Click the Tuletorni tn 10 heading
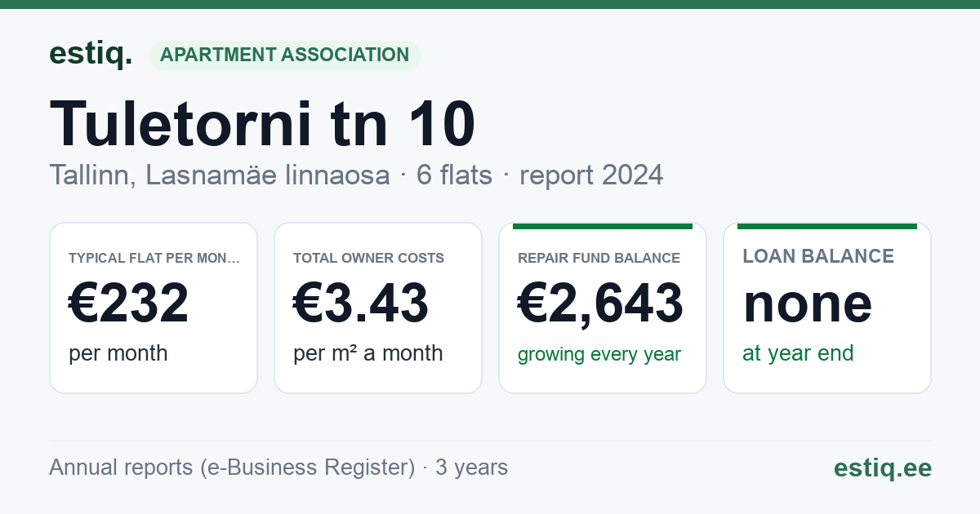This screenshot has width=980, height=514. point(262,124)
